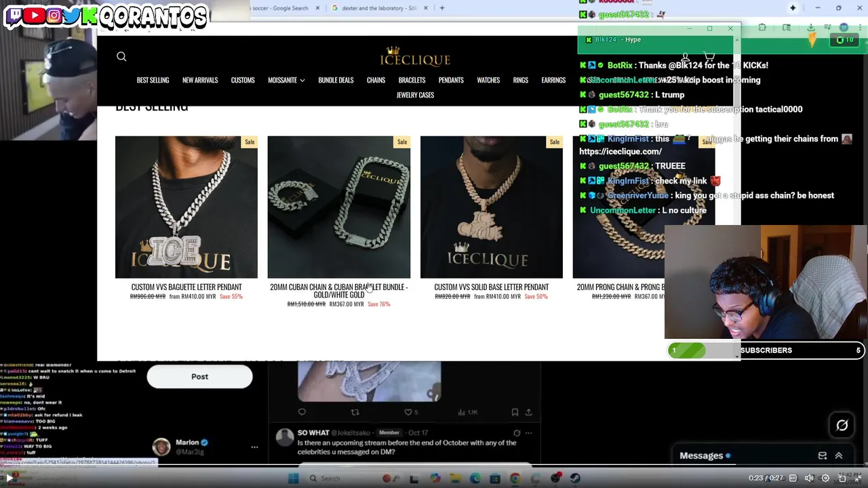Open new browser tab with plus button

point(442,8)
